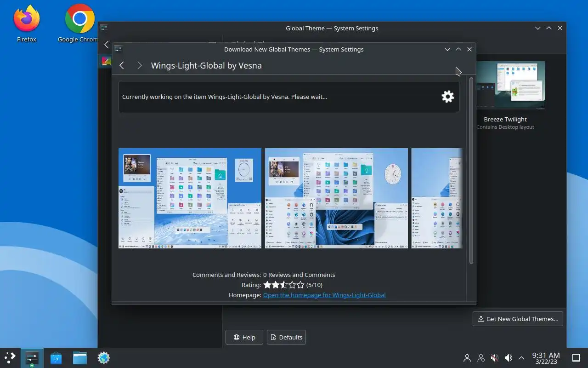Open Discover software center from the taskbar
The height and width of the screenshot is (368, 588).
tap(56, 357)
